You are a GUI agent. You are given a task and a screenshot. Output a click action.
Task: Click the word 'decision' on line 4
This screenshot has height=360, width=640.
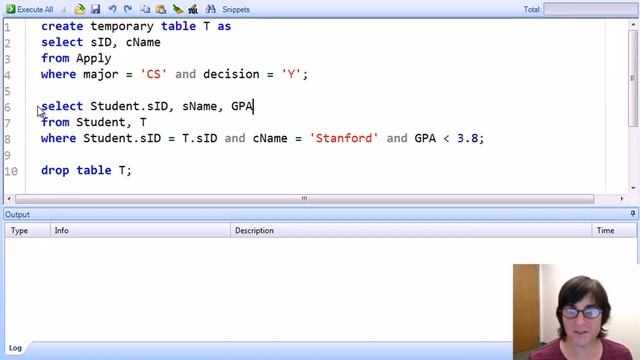coord(231,74)
